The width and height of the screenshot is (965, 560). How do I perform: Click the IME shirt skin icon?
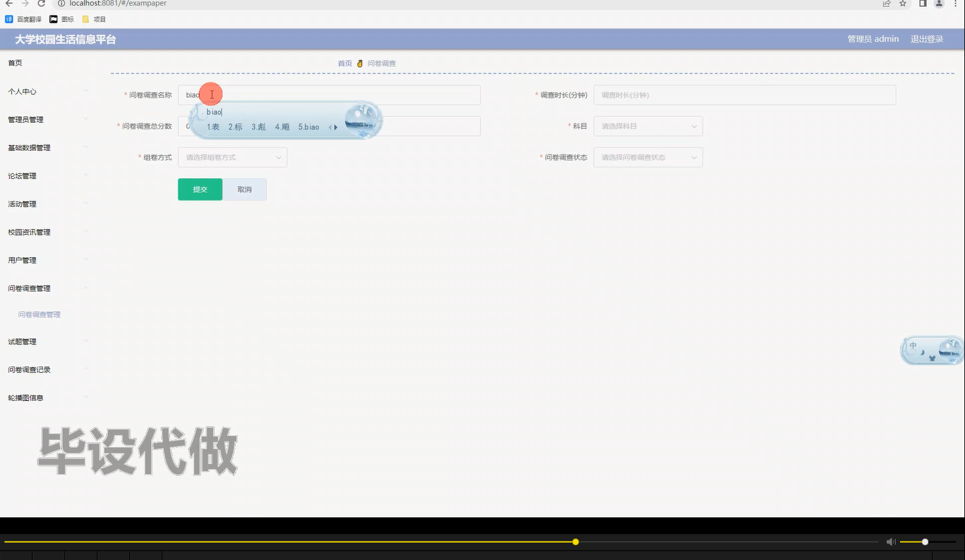pos(932,358)
